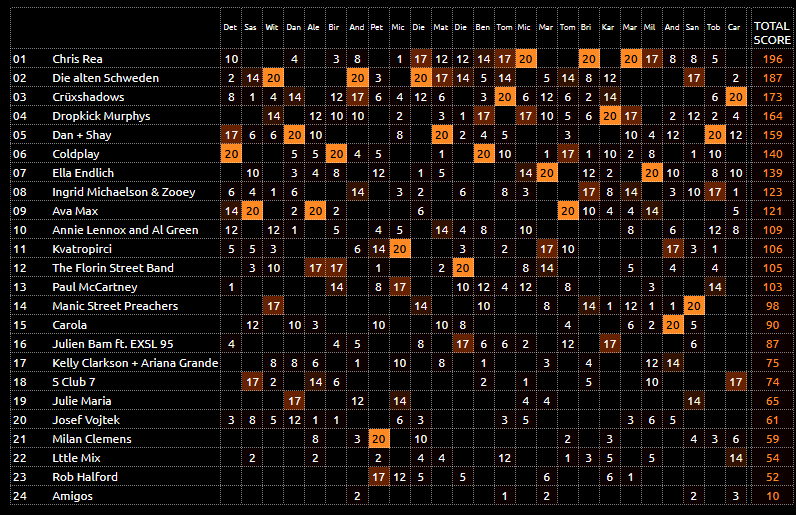
Task: Click the Ava Max row name
Action: point(75,211)
